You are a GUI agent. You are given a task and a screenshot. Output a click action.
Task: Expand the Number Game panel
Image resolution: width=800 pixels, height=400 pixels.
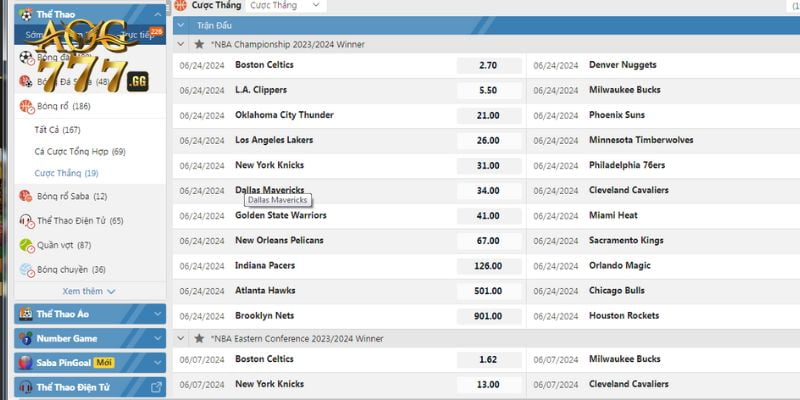point(157,338)
